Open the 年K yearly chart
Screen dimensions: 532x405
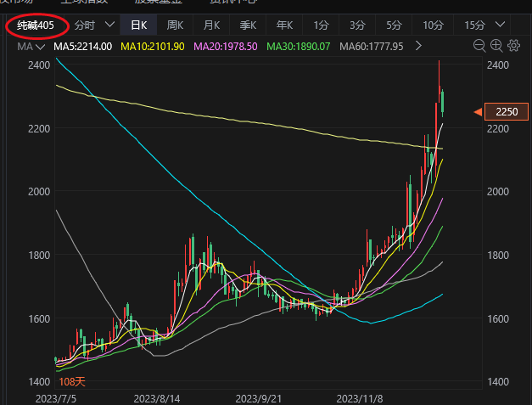click(285, 25)
